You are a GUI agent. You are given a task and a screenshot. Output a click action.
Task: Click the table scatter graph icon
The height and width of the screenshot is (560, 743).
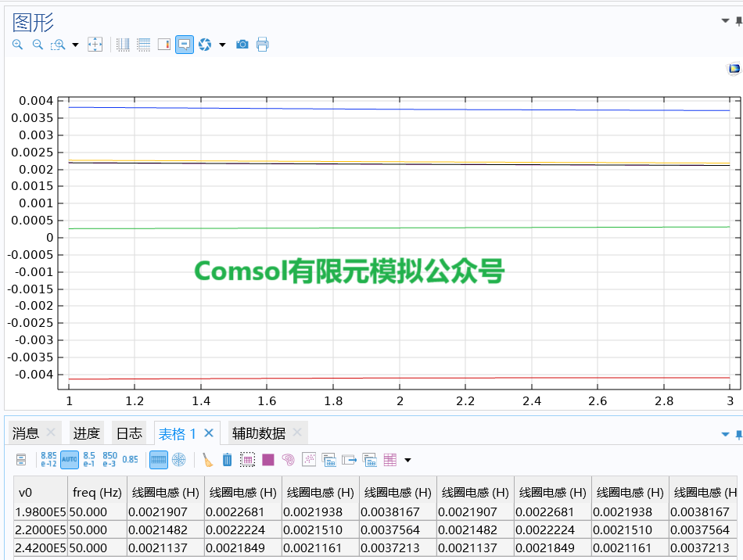coord(308,460)
